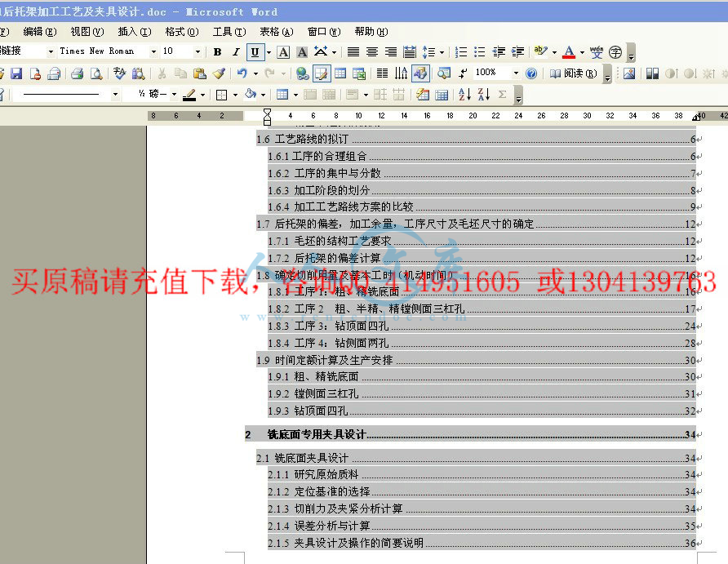Image resolution: width=728 pixels, height=564 pixels.
Task: Open the font size dropdown
Action: [x=198, y=51]
